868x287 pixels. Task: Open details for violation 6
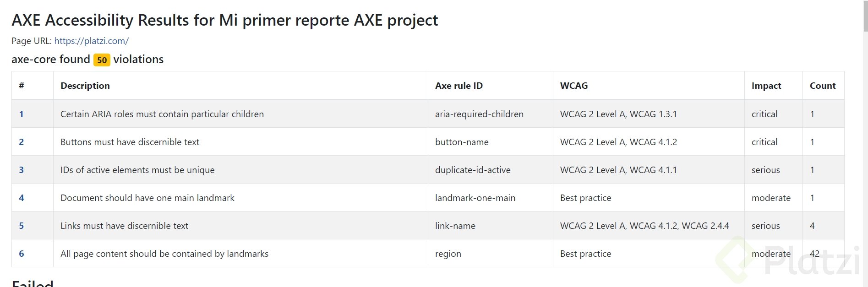[21, 254]
